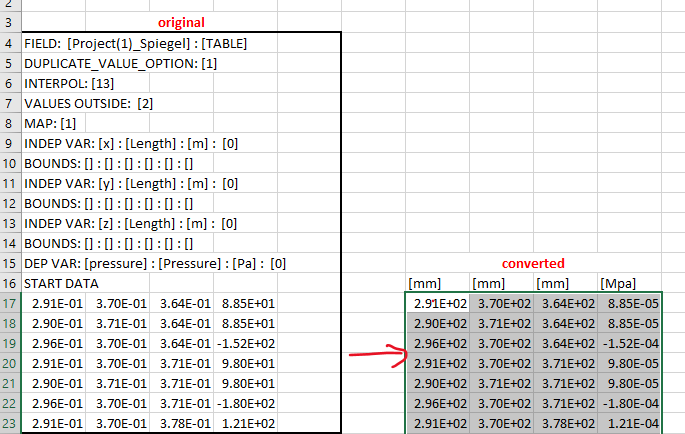Select the row 17 header
The width and height of the screenshot is (685, 434).
tap(9, 303)
